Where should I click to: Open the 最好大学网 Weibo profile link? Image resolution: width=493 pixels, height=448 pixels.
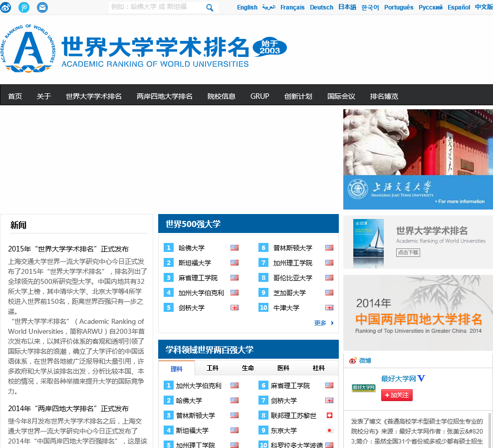click(x=398, y=379)
